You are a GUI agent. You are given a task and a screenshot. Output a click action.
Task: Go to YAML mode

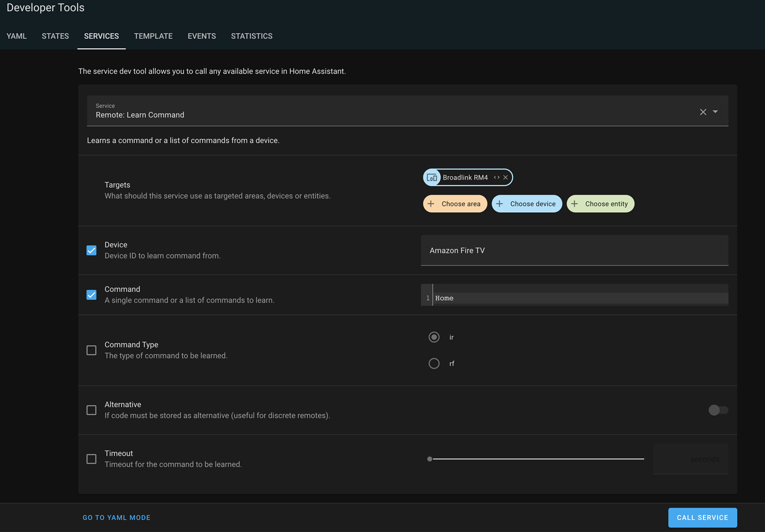(x=116, y=518)
